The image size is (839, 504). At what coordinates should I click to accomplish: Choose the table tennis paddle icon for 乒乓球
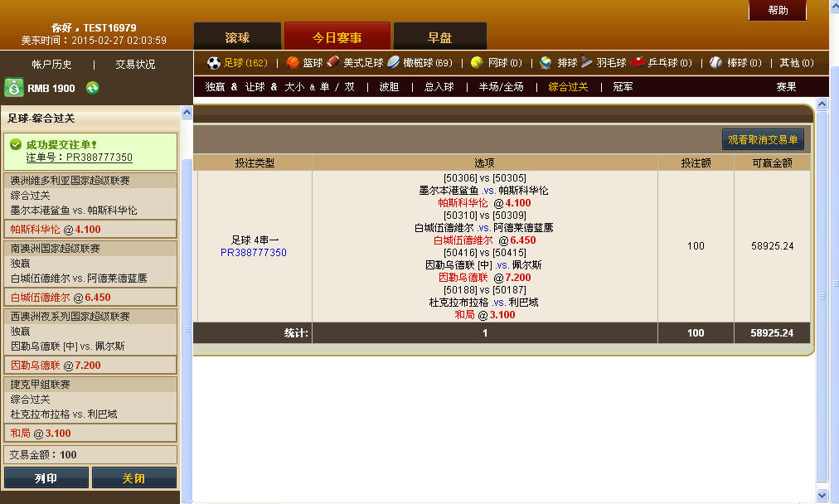pyautogui.click(x=638, y=63)
